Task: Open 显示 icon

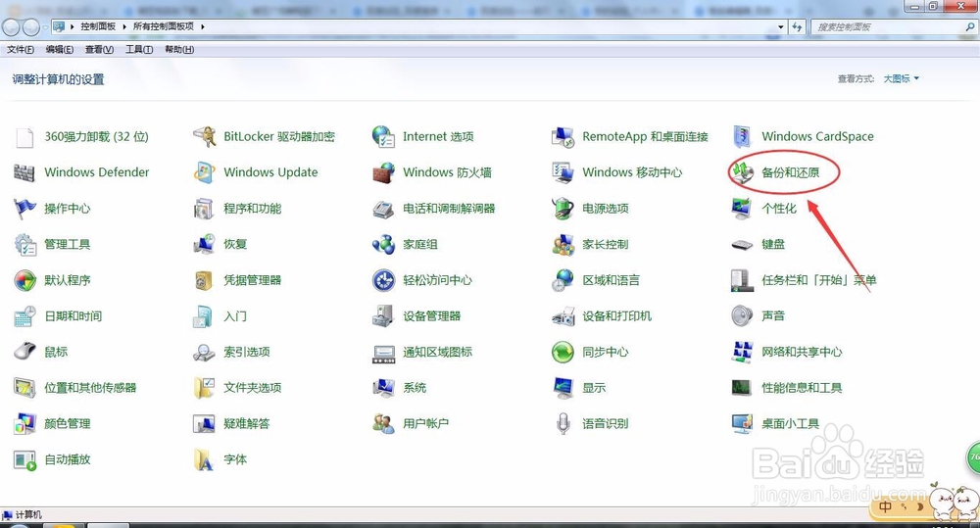Action: pos(563,388)
